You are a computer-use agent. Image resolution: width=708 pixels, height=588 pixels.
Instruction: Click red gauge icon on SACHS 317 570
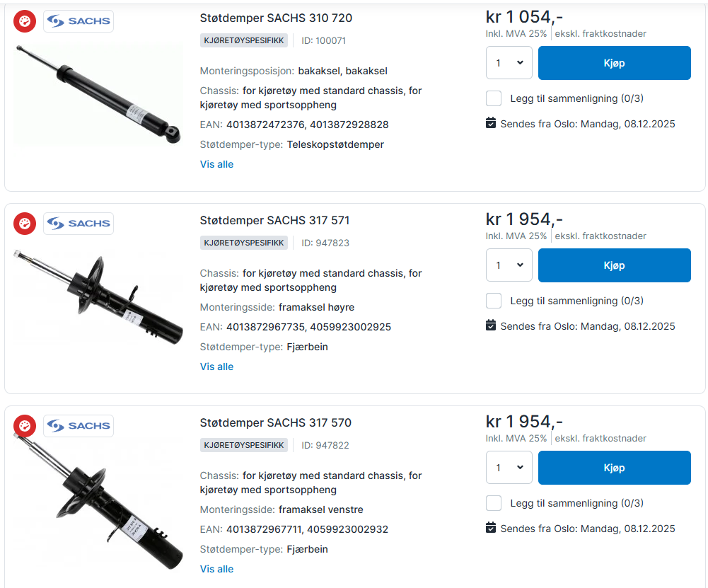(25, 426)
